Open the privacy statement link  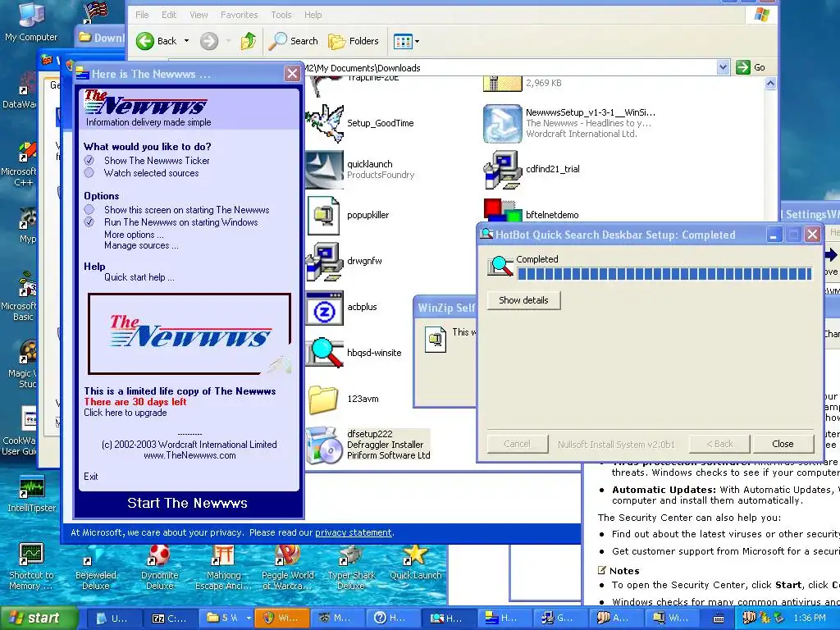click(354, 532)
